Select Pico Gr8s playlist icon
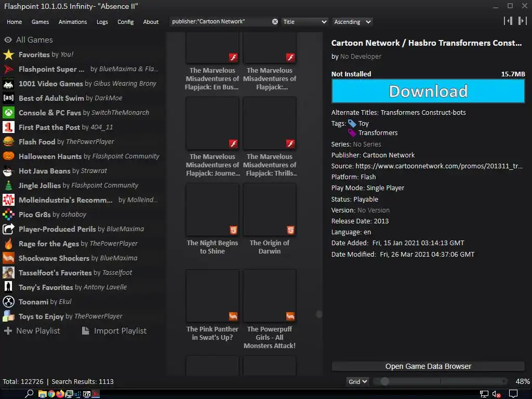 (x=8, y=215)
